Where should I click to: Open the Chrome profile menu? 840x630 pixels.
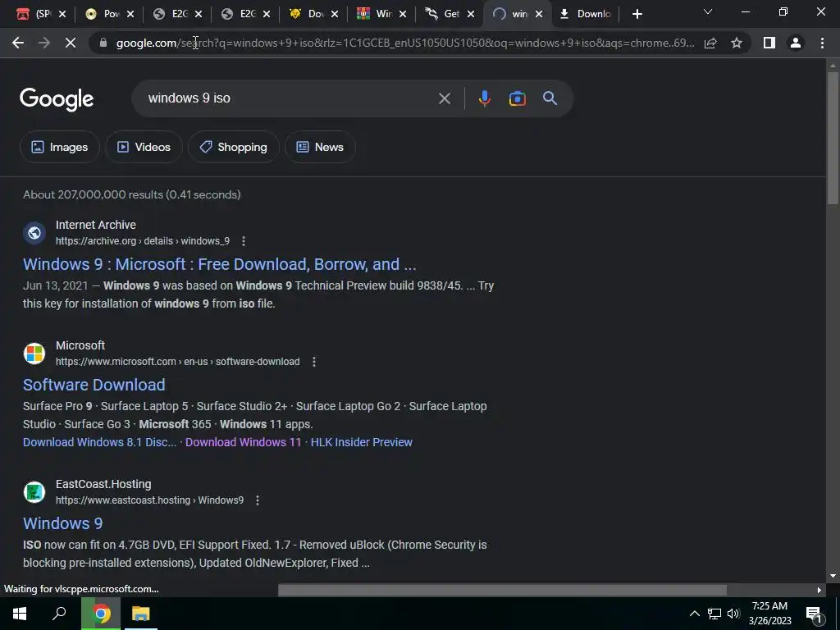(x=796, y=43)
